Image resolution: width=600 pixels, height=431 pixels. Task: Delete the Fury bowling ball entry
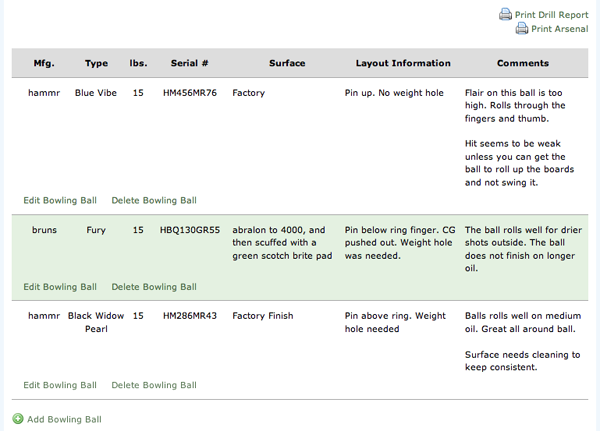(154, 287)
